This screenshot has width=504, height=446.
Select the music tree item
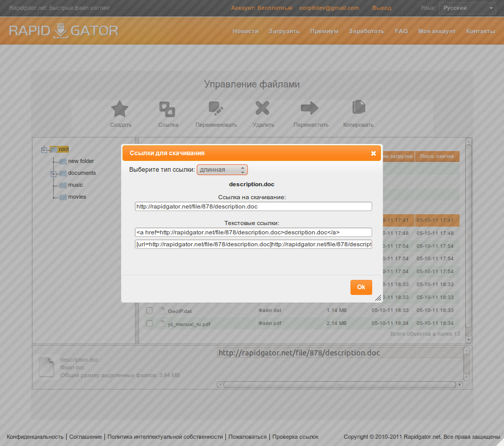pyautogui.click(x=75, y=185)
